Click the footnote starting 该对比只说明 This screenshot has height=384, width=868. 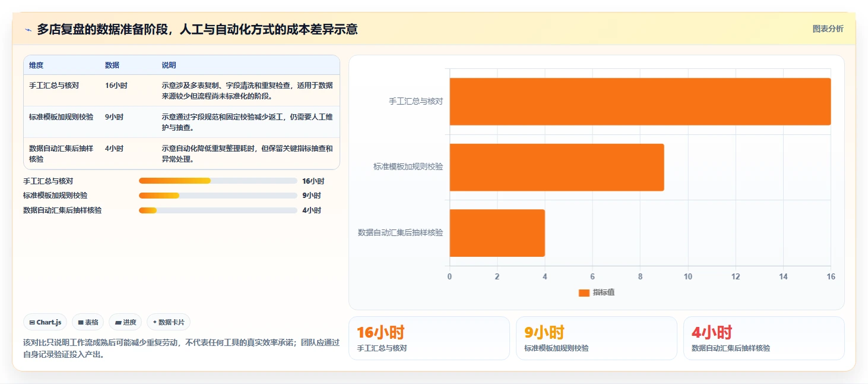pos(181,348)
